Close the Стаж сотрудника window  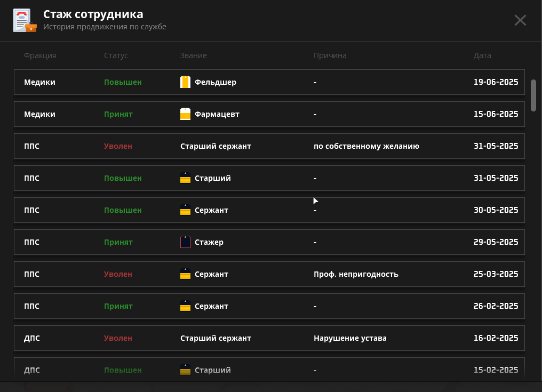(520, 20)
